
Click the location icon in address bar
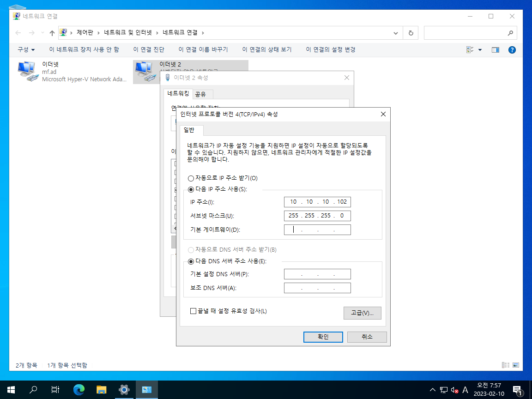pos(63,33)
